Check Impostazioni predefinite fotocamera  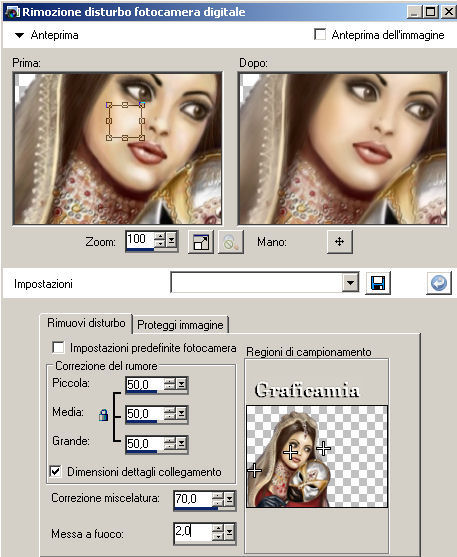[x=58, y=347]
